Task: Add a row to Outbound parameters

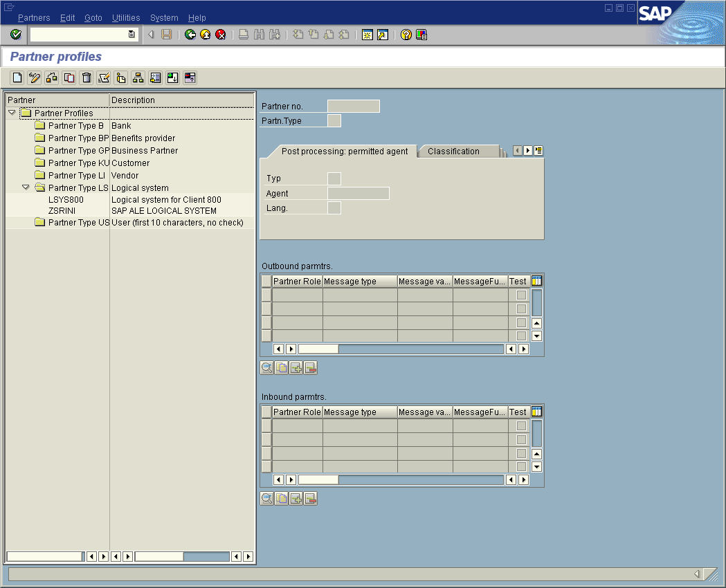Action: pos(296,367)
